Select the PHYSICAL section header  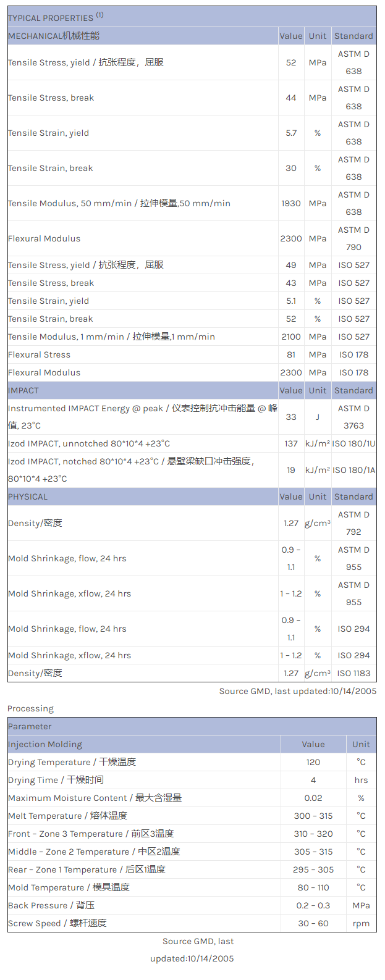point(28,496)
